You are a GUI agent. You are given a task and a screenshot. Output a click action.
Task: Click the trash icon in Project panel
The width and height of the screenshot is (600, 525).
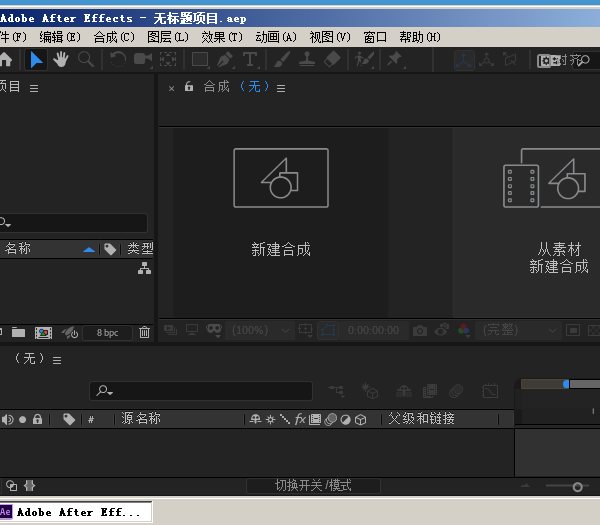144,332
